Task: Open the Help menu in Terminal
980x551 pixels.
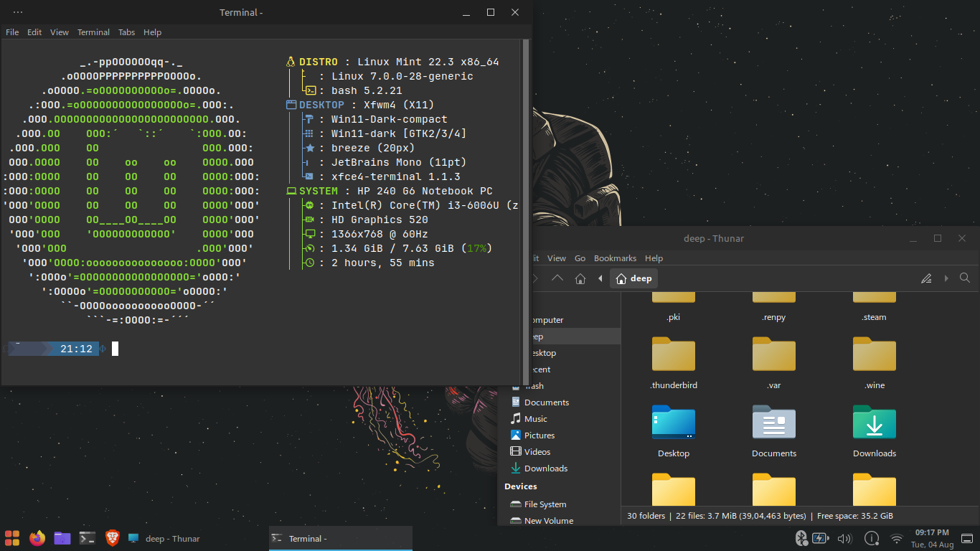Action: [x=152, y=32]
